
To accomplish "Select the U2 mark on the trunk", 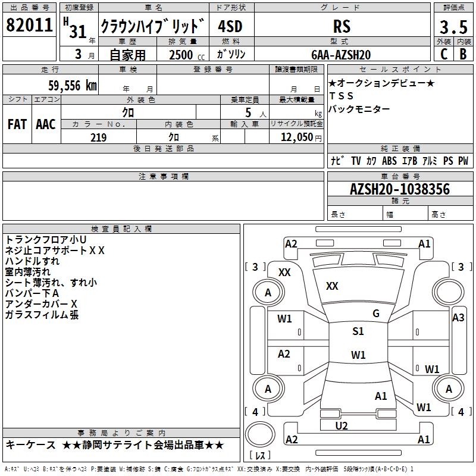I will (x=341, y=425).
